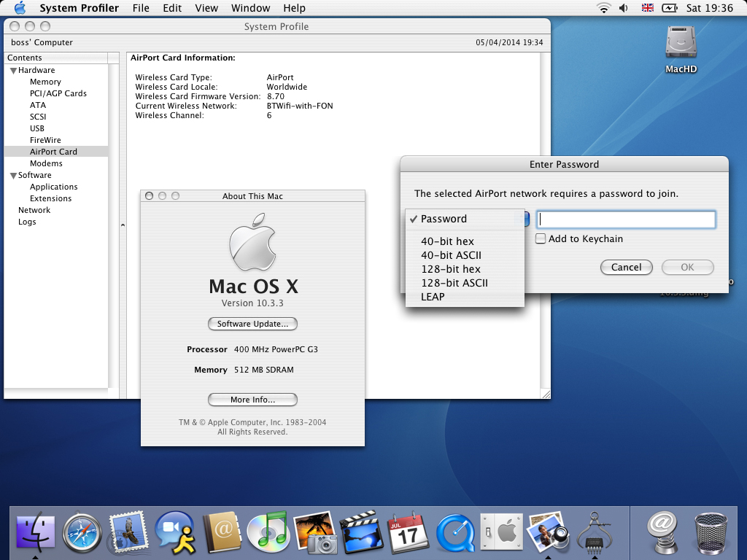
Task: Enable the Add to Keychain checkbox
Action: tap(541, 238)
